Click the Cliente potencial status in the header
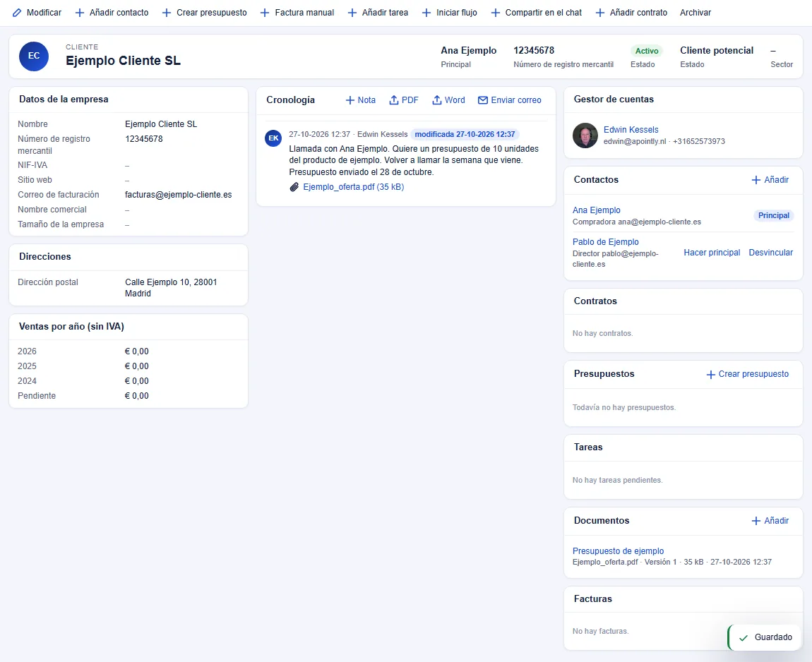The height and width of the screenshot is (662, 812). point(717,51)
